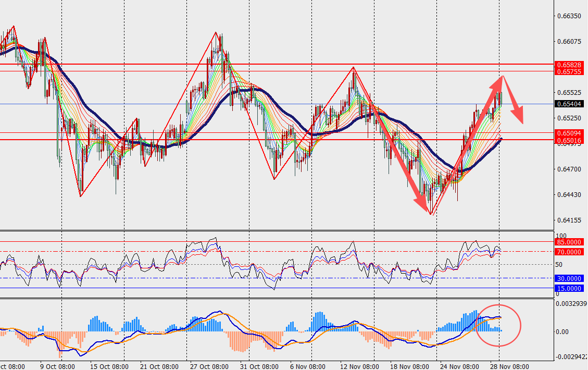588x370 pixels.
Task: Click the red 0.65016 price level tag
Action: click(569, 140)
